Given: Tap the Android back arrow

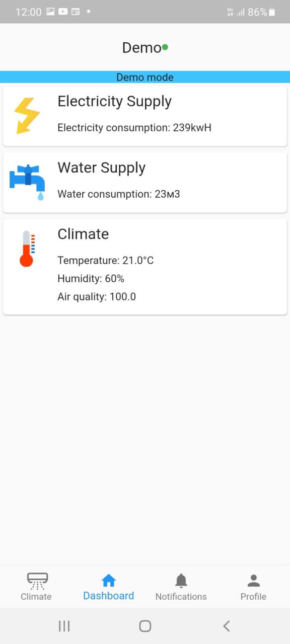Looking at the screenshot, I should click(227, 626).
